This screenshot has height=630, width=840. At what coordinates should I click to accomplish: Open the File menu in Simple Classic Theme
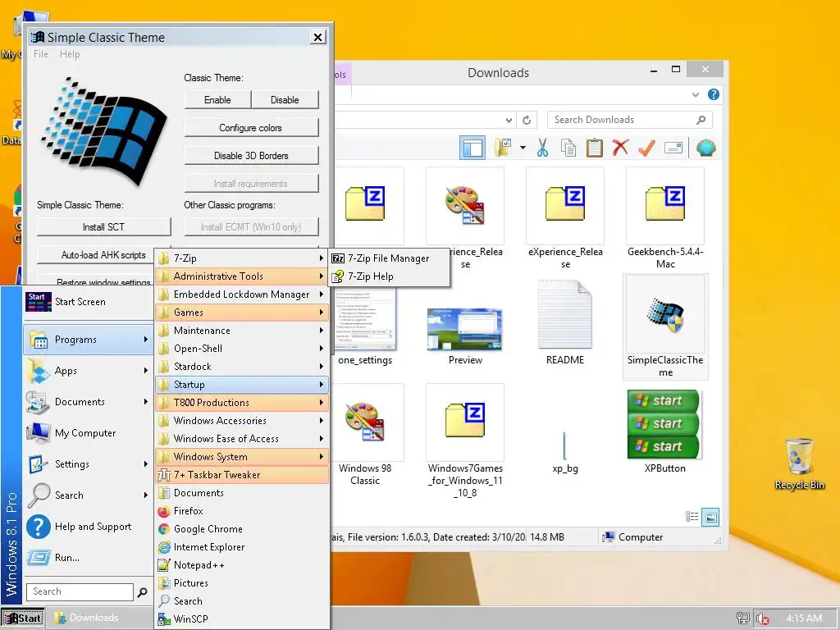click(41, 54)
